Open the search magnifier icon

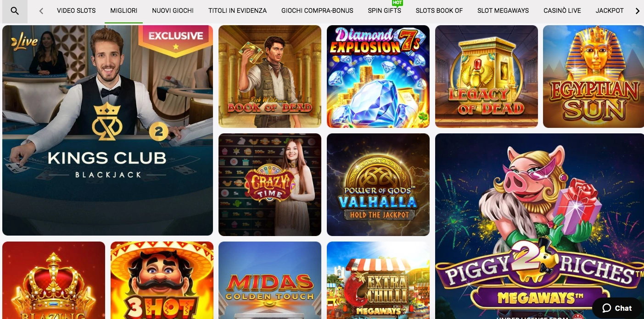pyautogui.click(x=15, y=11)
